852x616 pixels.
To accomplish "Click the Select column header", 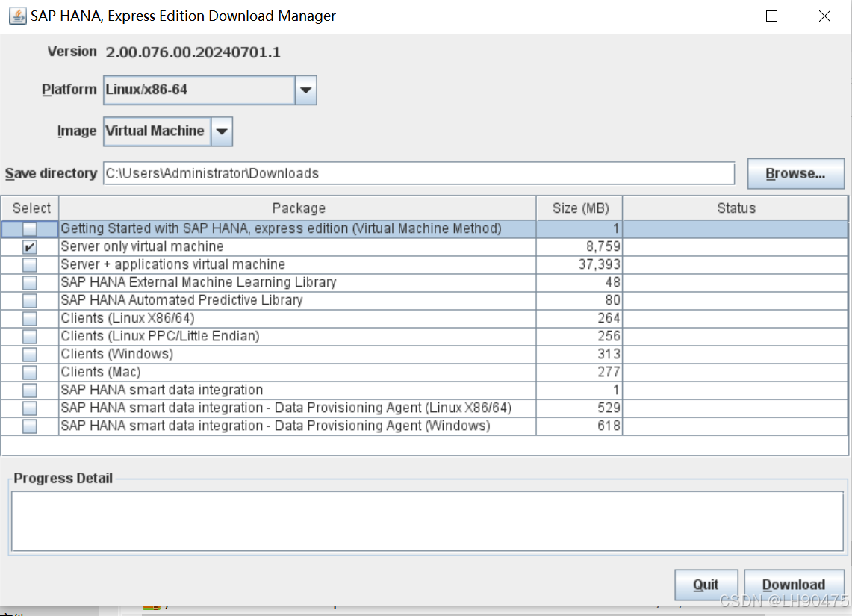I will pos(31,208).
